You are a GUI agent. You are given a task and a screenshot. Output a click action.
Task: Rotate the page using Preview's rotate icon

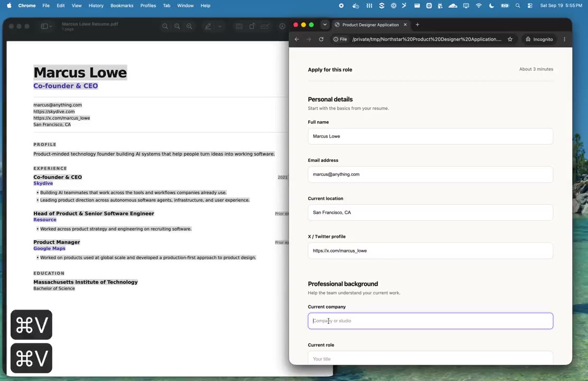click(x=252, y=26)
